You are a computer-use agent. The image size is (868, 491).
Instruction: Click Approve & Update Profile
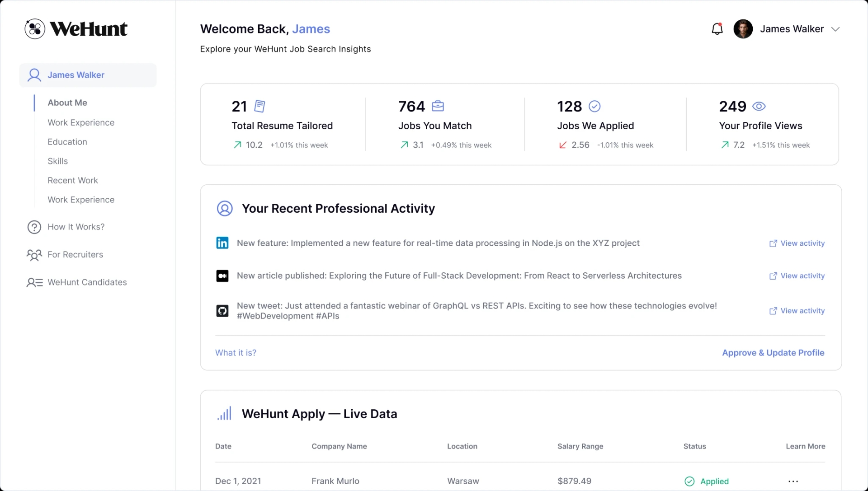tap(773, 353)
